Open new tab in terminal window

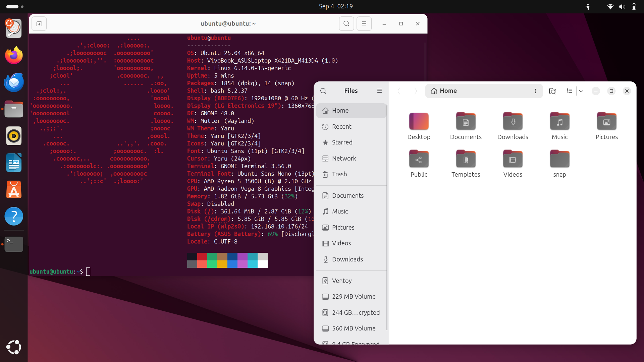(x=39, y=24)
